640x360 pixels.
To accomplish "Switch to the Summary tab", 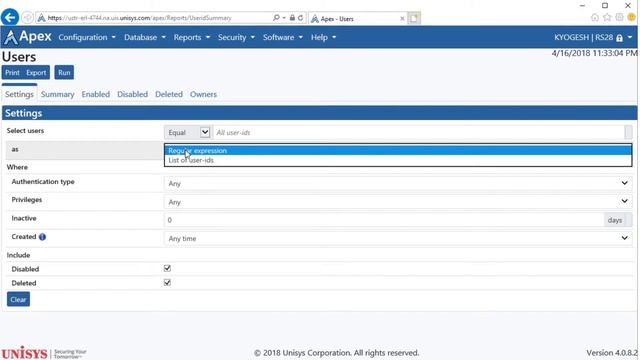I will [58, 94].
